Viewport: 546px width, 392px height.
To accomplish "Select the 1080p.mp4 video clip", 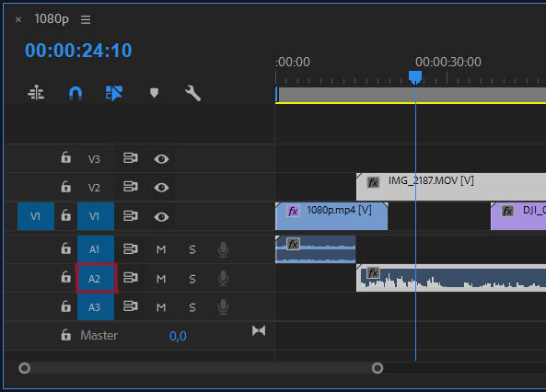I will (x=331, y=216).
